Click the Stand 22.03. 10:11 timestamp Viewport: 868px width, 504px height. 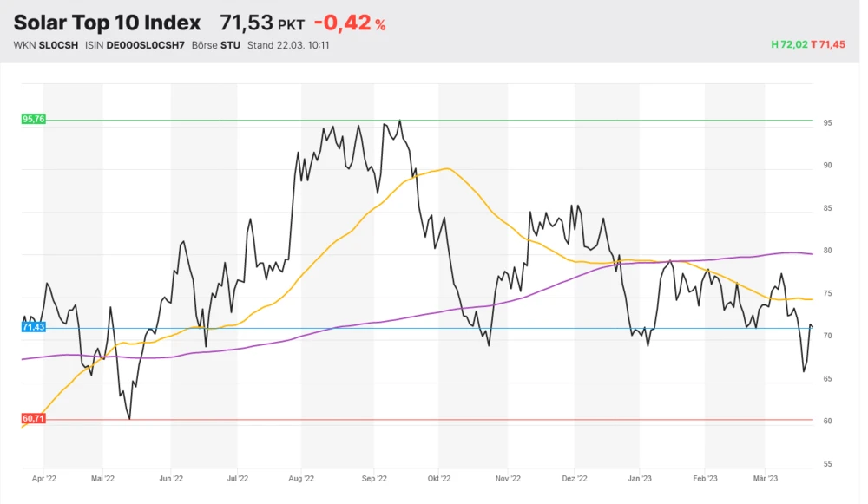click(287, 45)
